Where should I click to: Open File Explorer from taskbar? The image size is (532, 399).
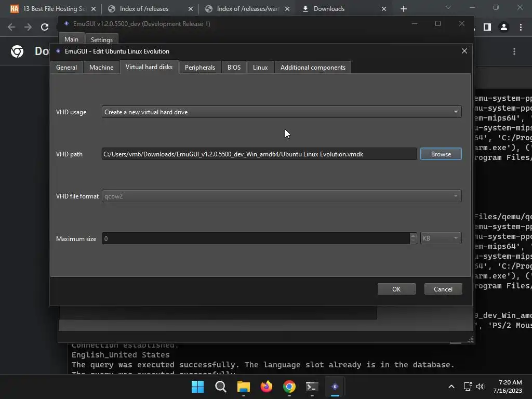(244, 387)
